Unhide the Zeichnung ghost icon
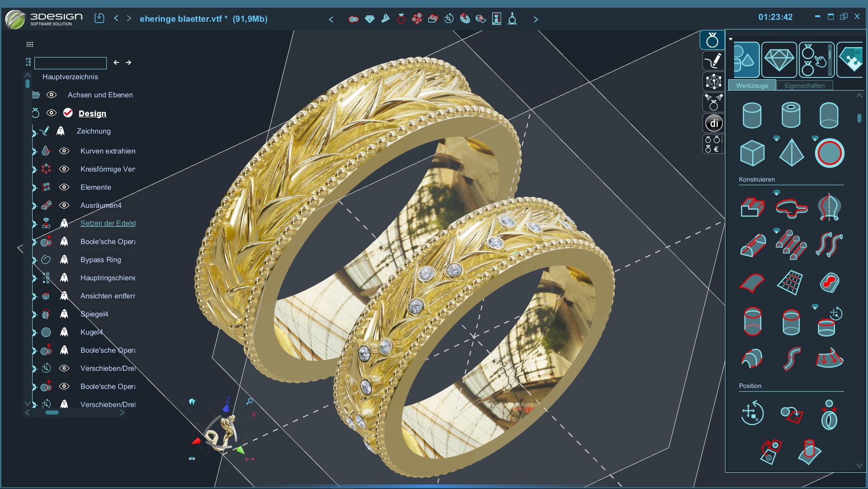 [x=60, y=131]
